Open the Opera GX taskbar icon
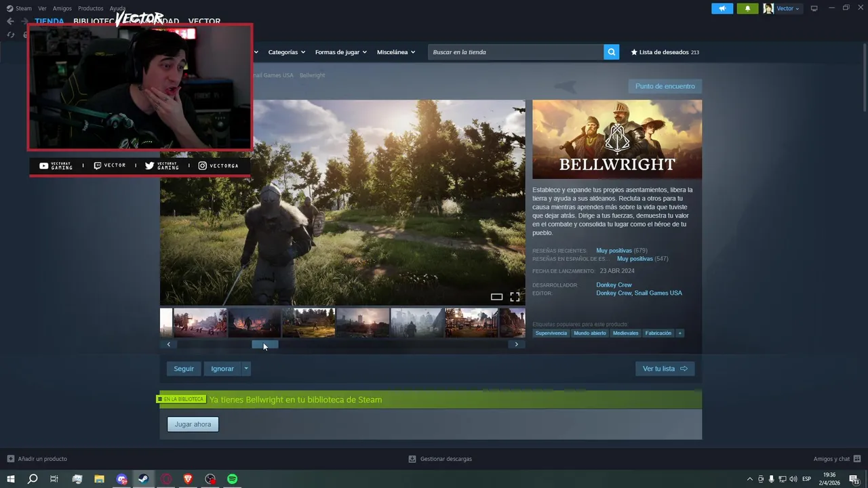The image size is (868, 488). 165,479
